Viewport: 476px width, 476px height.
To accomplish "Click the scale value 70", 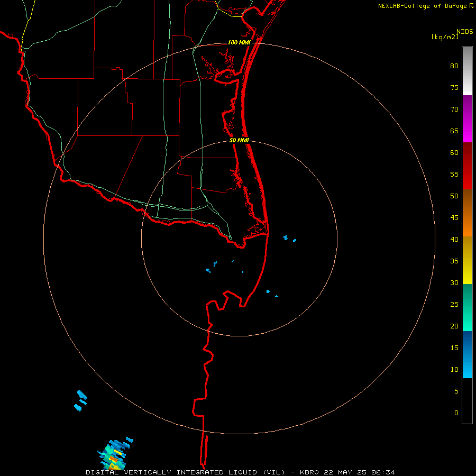I will (454, 109).
